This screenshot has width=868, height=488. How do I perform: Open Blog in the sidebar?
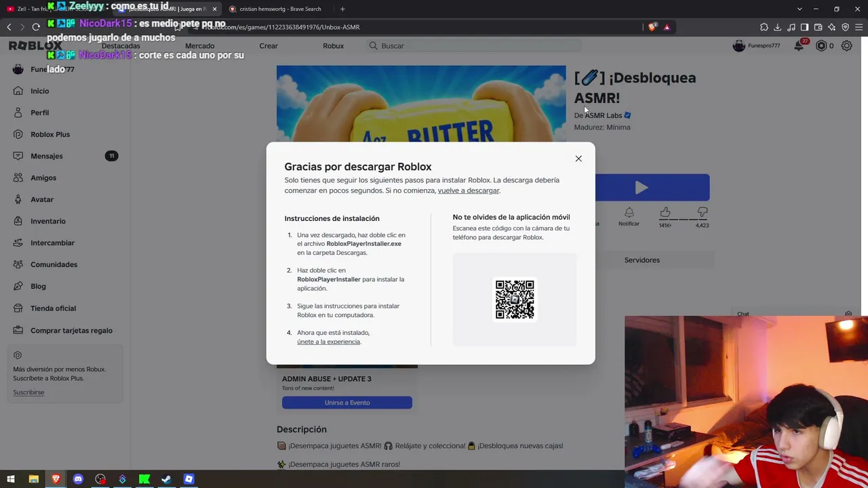pyautogui.click(x=38, y=286)
